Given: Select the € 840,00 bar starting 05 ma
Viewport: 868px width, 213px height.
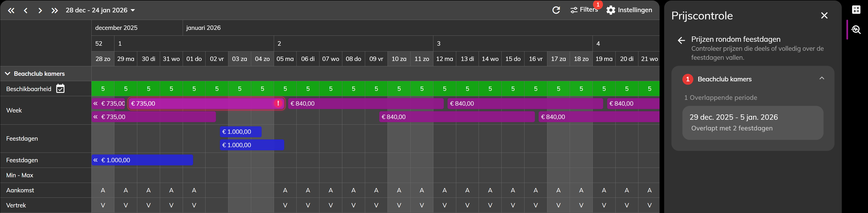Looking at the screenshot, I should click(366, 103).
